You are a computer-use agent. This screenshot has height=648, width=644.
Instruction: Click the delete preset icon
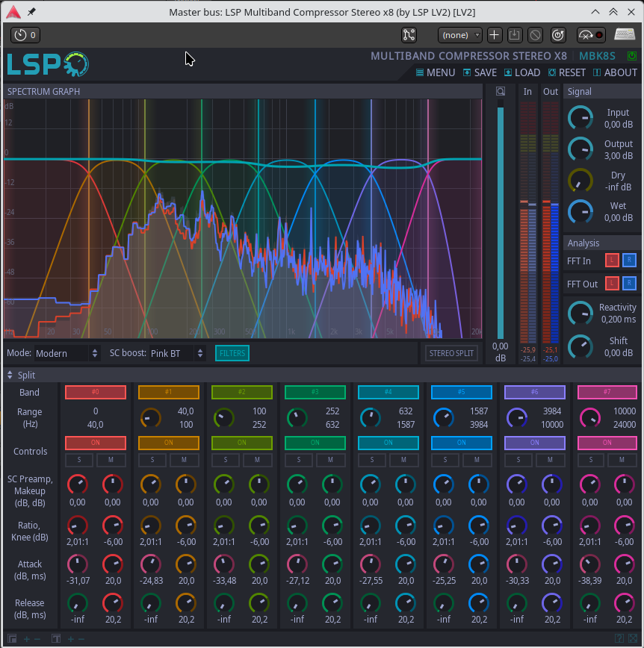pos(535,35)
